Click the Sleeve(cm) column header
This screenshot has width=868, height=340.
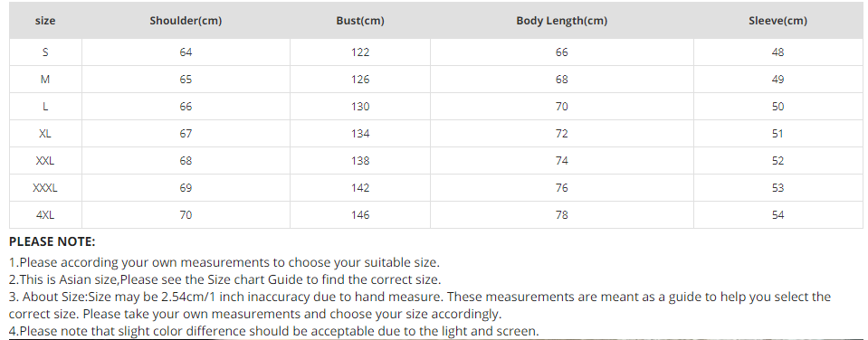(x=777, y=21)
